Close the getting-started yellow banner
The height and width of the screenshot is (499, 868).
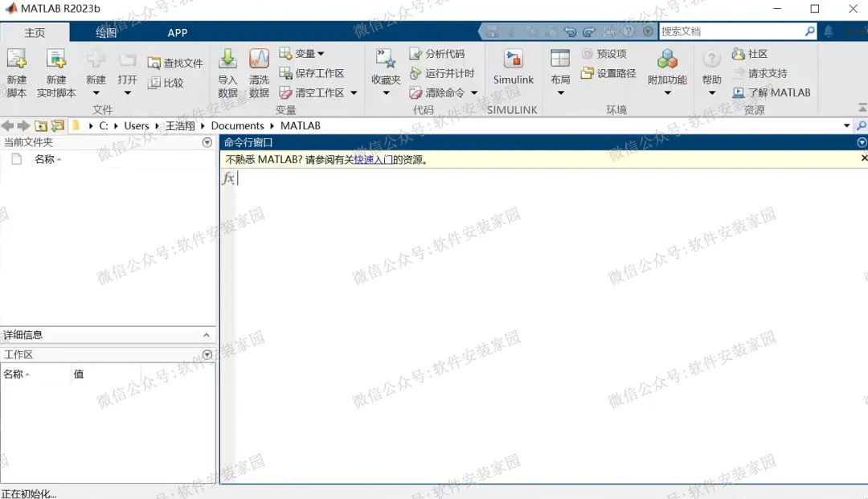[863, 158]
